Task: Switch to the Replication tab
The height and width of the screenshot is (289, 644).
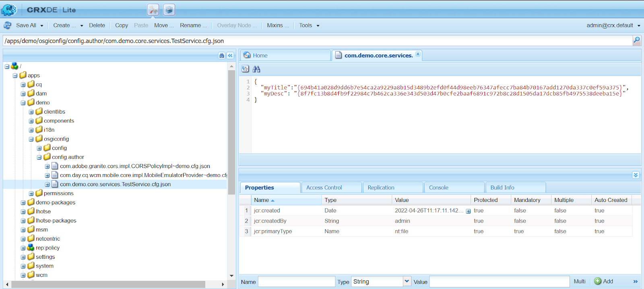Action: 393,187
